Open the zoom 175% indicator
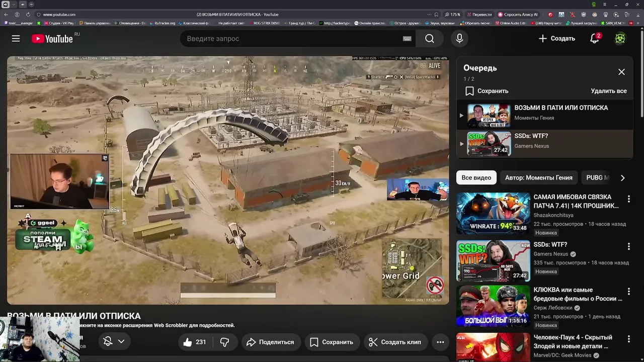The width and height of the screenshot is (644, 362). pos(452,15)
